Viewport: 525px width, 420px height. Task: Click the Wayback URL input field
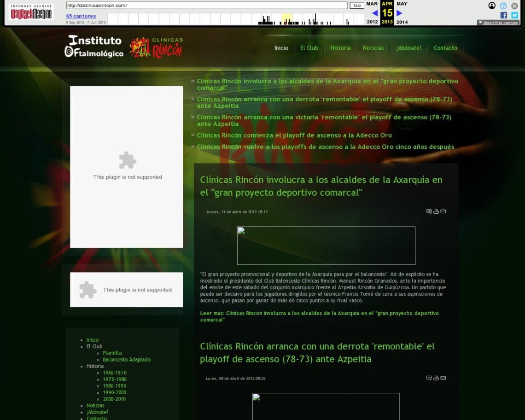(x=207, y=6)
